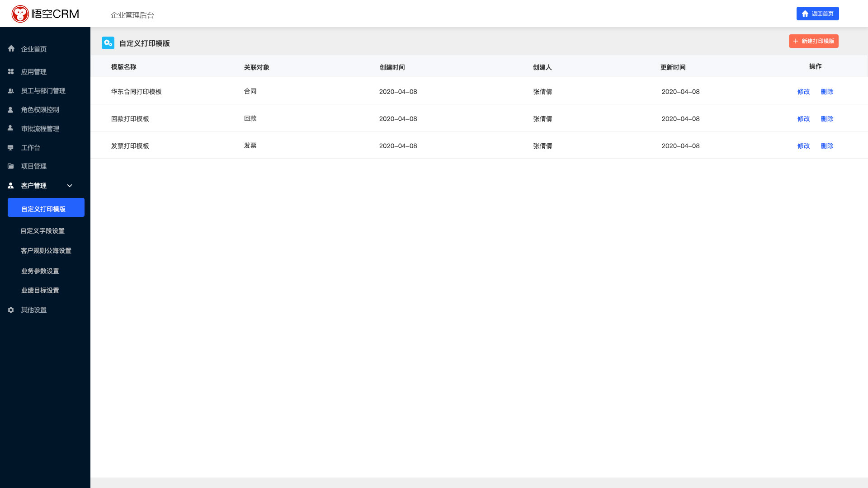The width and height of the screenshot is (868, 488).
Task: Click the folder icon beside 项目管理
Action: tap(10, 166)
